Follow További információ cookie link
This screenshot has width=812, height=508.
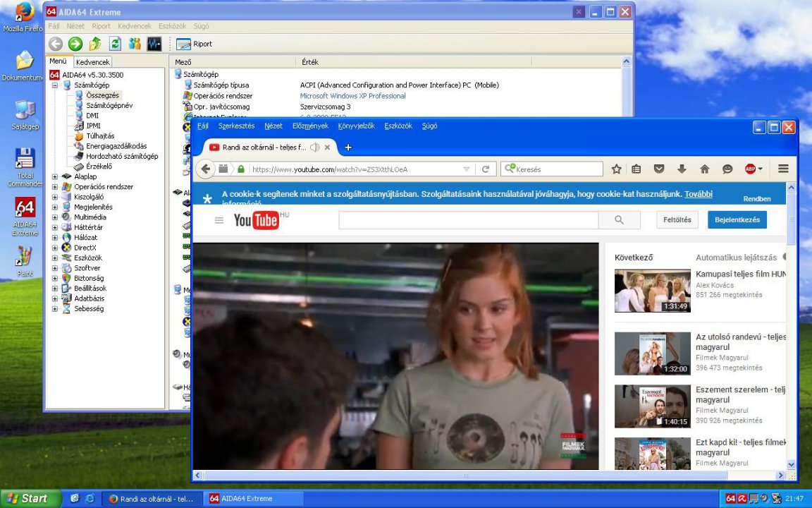[698, 195]
